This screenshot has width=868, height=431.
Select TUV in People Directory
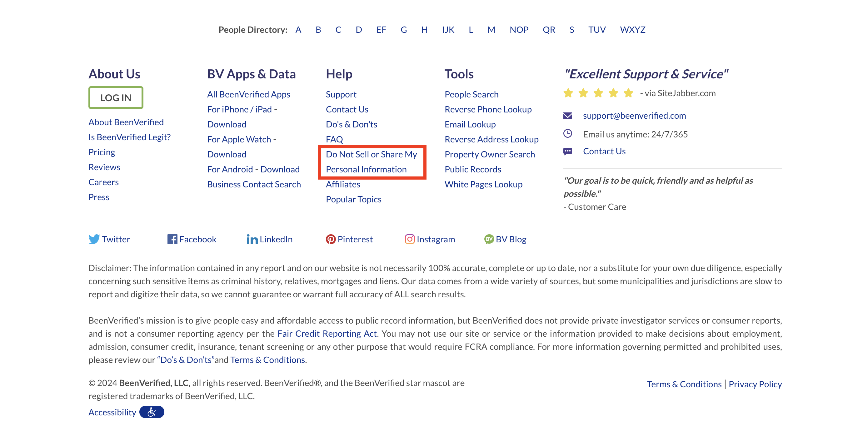point(597,30)
